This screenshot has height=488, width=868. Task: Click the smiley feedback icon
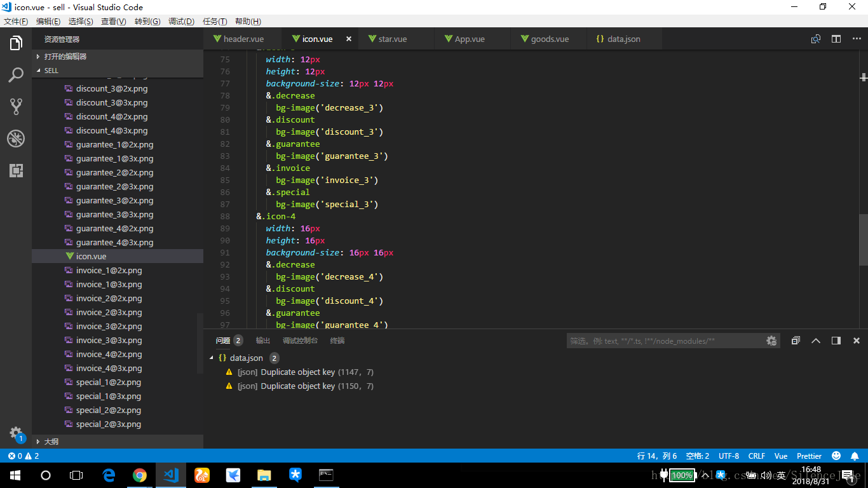(x=836, y=456)
